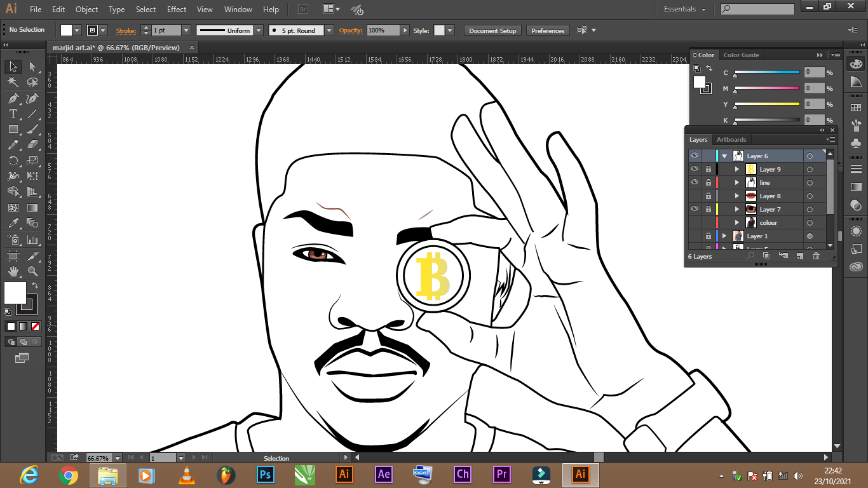Pick the Symbol Sprayer tool
The image size is (868, 488).
pyautogui.click(x=13, y=240)
